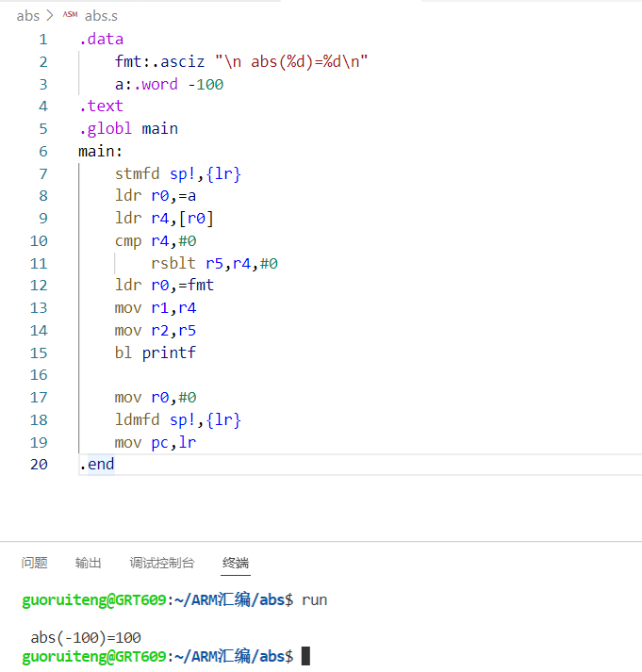Click '.globl main' on line 5
This screenshot has width=642, height=672.
tap(128, 128)
